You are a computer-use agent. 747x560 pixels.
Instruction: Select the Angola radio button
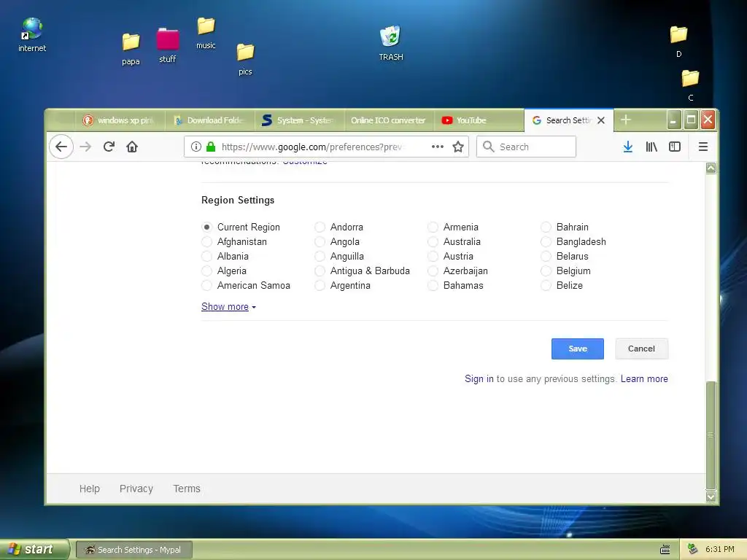[x=320, y=242]
